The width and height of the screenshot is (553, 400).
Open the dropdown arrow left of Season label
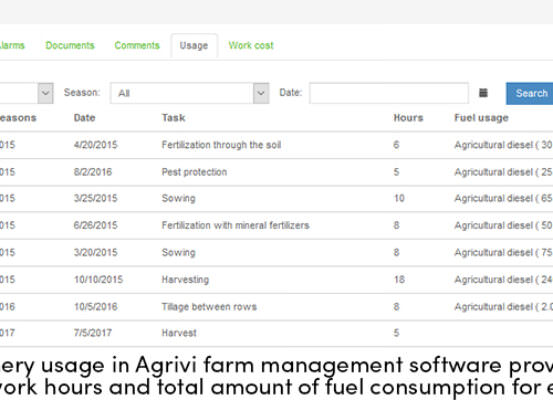[45, 93]
